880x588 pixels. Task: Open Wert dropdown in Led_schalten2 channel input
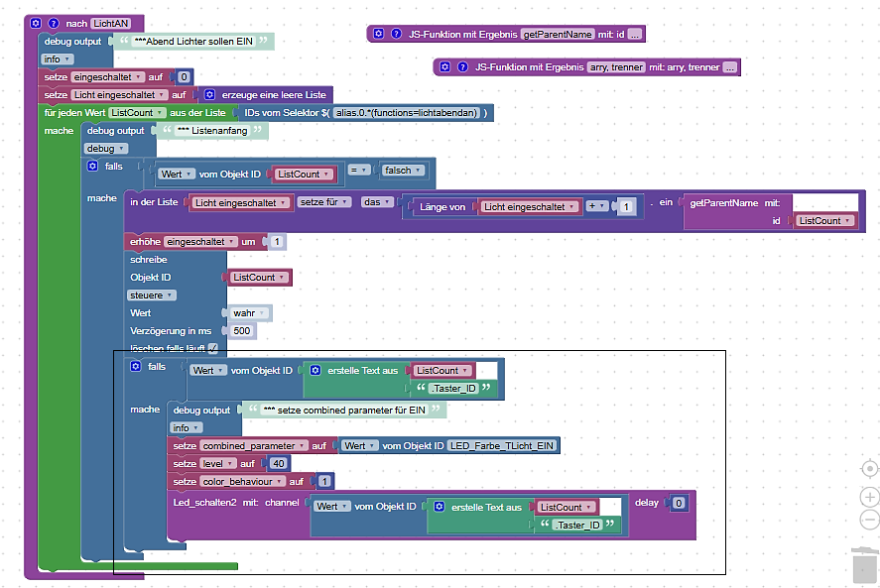tap(331, 507)
